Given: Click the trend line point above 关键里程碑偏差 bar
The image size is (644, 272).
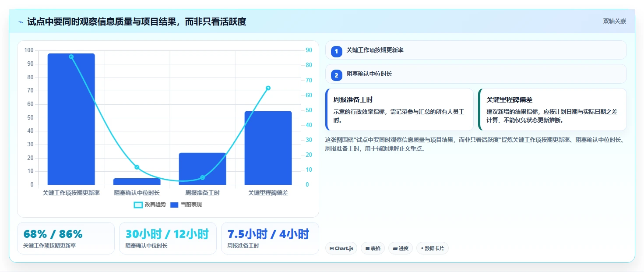Looking at the screenshot, I should 268,88.
